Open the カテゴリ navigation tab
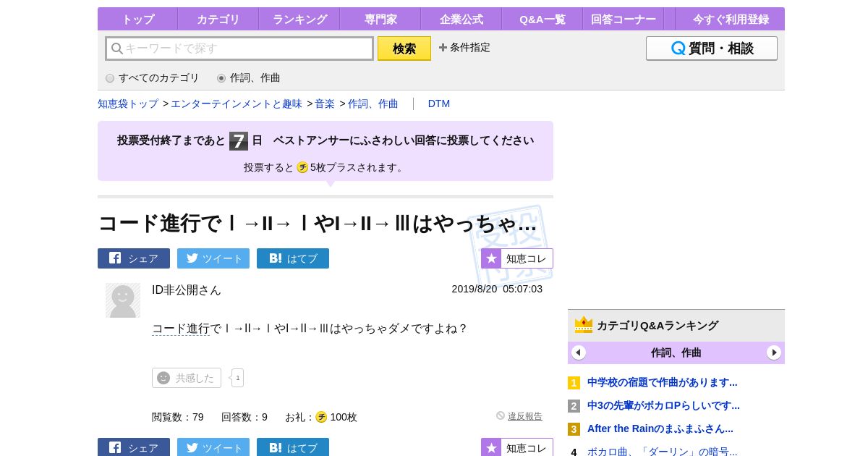868x456 pixels. tap(218, 19)
